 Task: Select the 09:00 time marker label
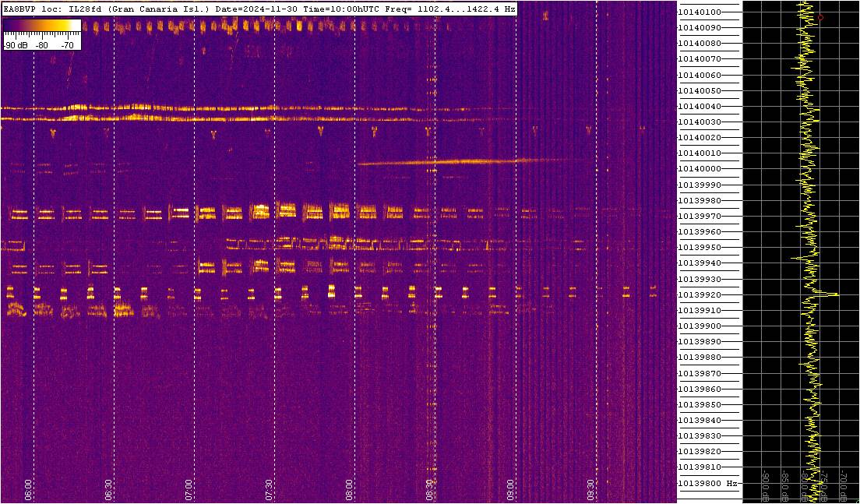pos(509,490)
